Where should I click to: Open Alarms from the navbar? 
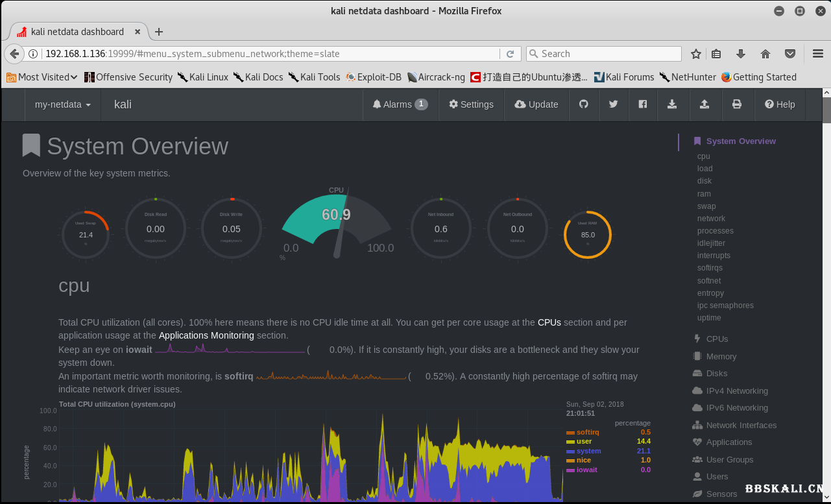400,104
